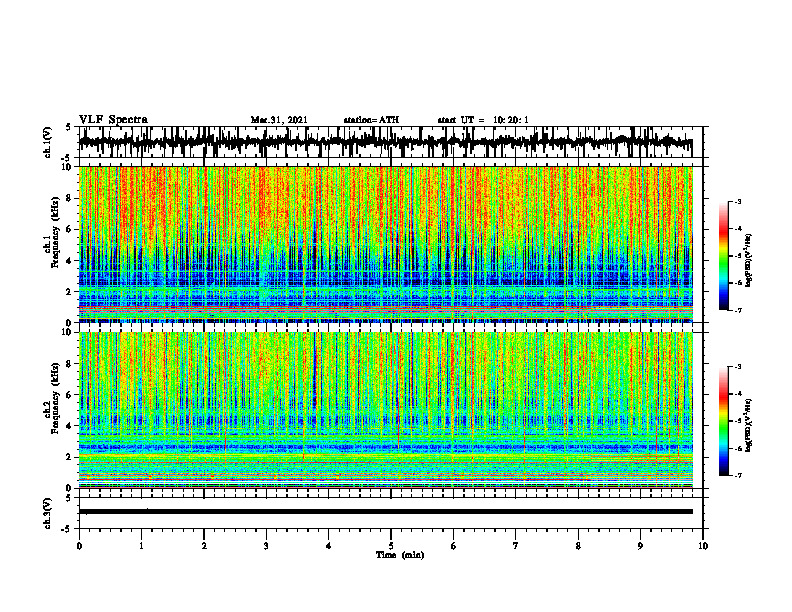Viewport: 792px width, 612px height.
Task: Click time axis tick label "10"
Action: click(x=703, y=546)
